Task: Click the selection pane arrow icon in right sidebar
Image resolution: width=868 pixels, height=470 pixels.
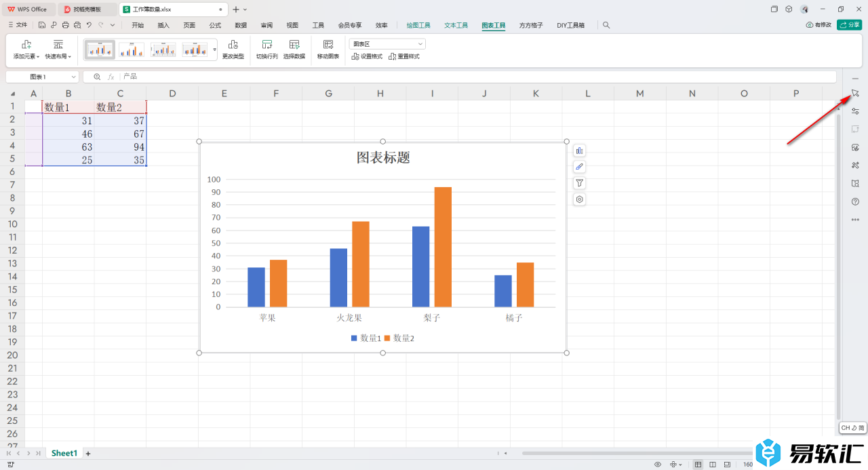Action: (855, 93)
